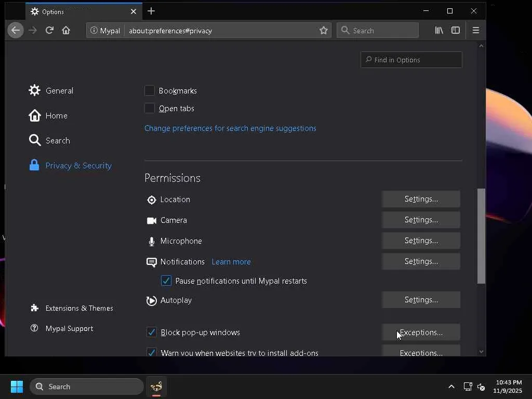The image size is (532, 399).
Task: Click the Location target icon
Action: [x=151, y=200]
